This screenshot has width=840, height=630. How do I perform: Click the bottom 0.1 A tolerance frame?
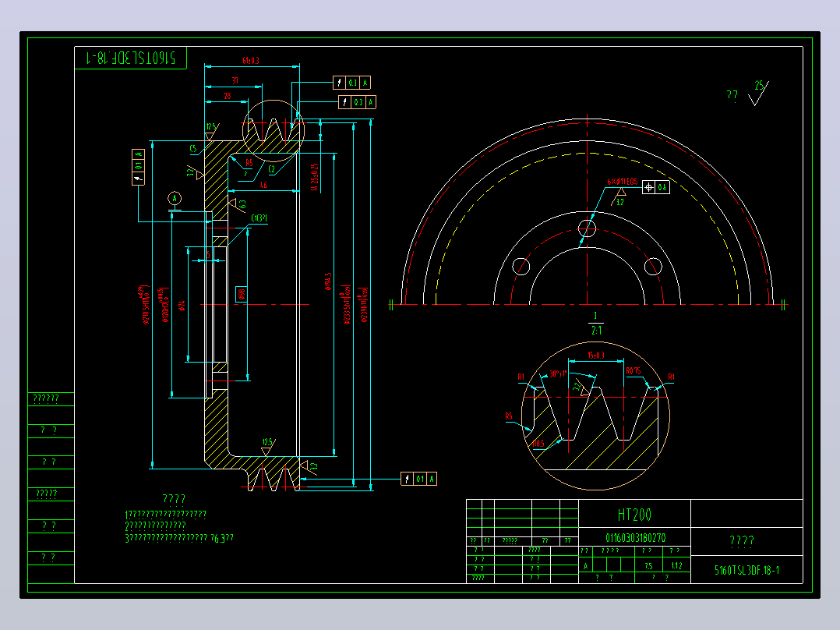(419, 479)
